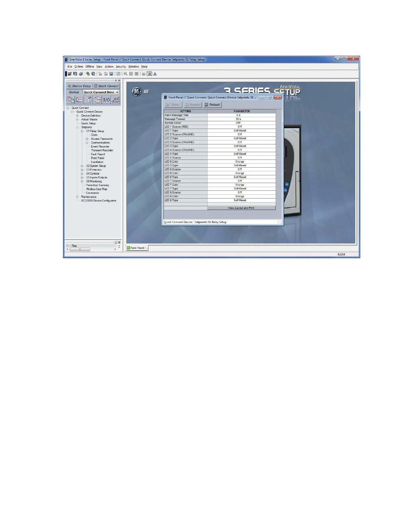
Task: Click the Quick Connect button
Action: 106,86
